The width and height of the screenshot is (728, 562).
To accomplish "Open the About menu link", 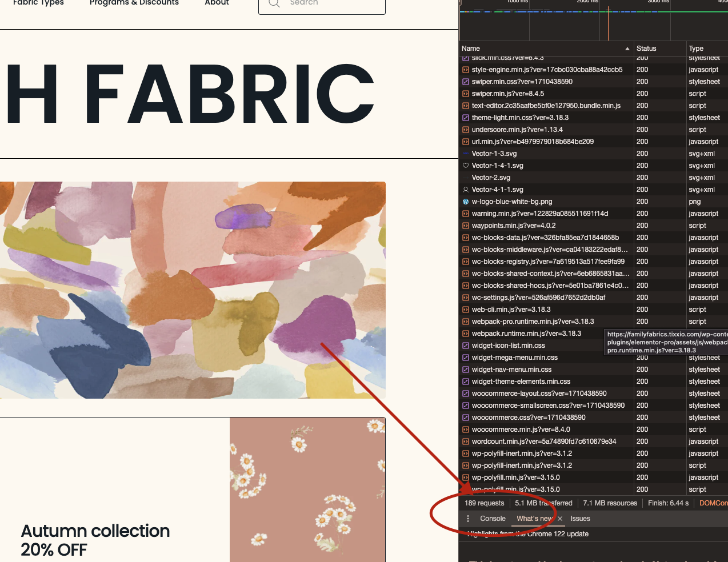I will [217, 3].
